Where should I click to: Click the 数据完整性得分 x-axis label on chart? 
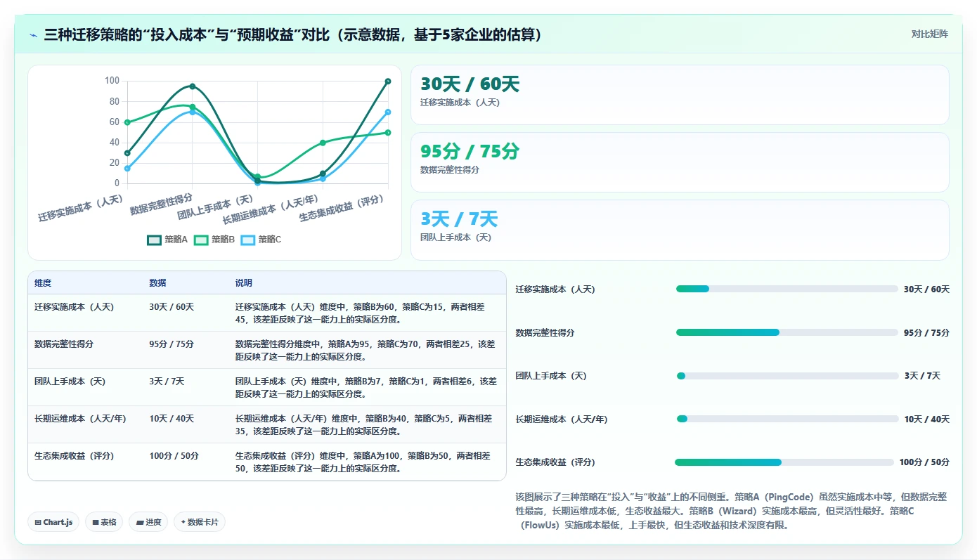pyautogui.click(x=162, y=204)
